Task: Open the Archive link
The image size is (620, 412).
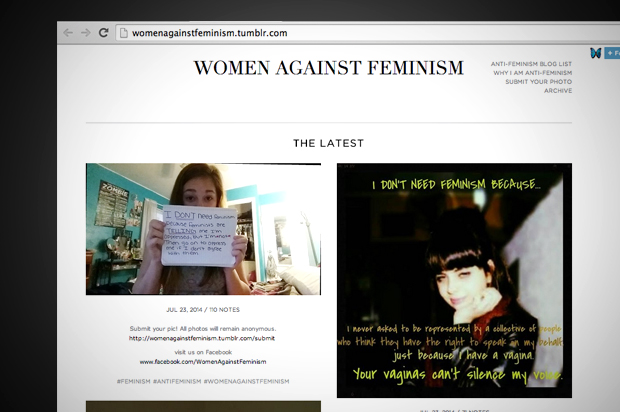Action: click(x=558, y=91)
